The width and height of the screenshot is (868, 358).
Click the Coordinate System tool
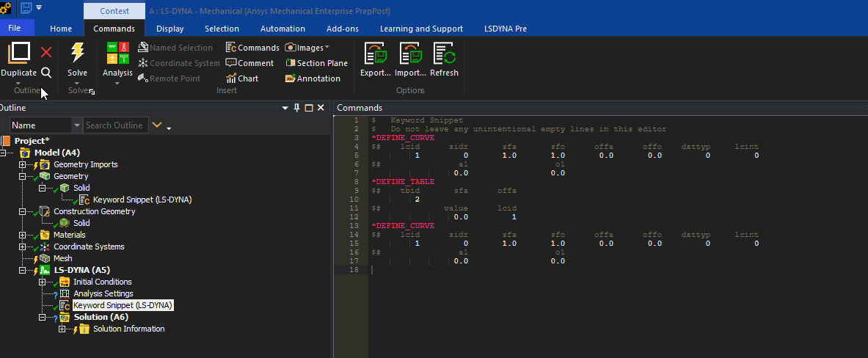(x=179, y=63)
